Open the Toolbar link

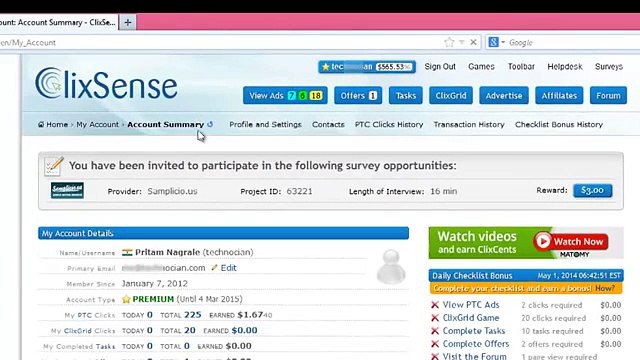(x=521, y=67)
